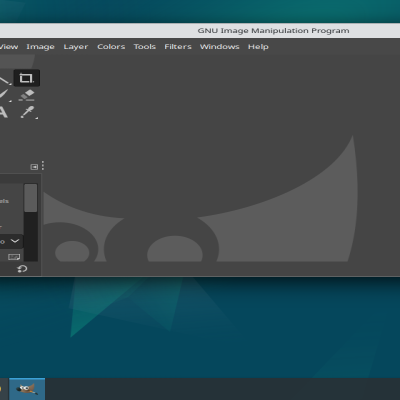Click the reset tool options icon

click(22, 269)
